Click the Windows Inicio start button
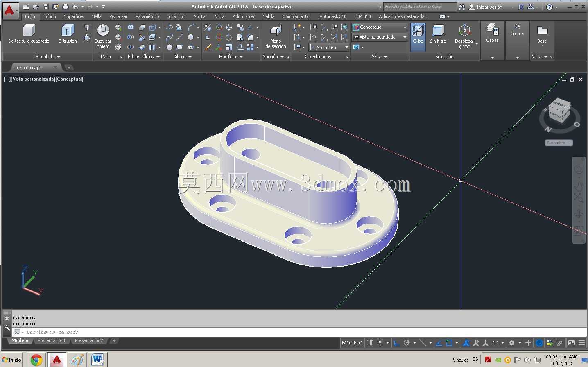588x367 pixels. (x=12, y=360)
